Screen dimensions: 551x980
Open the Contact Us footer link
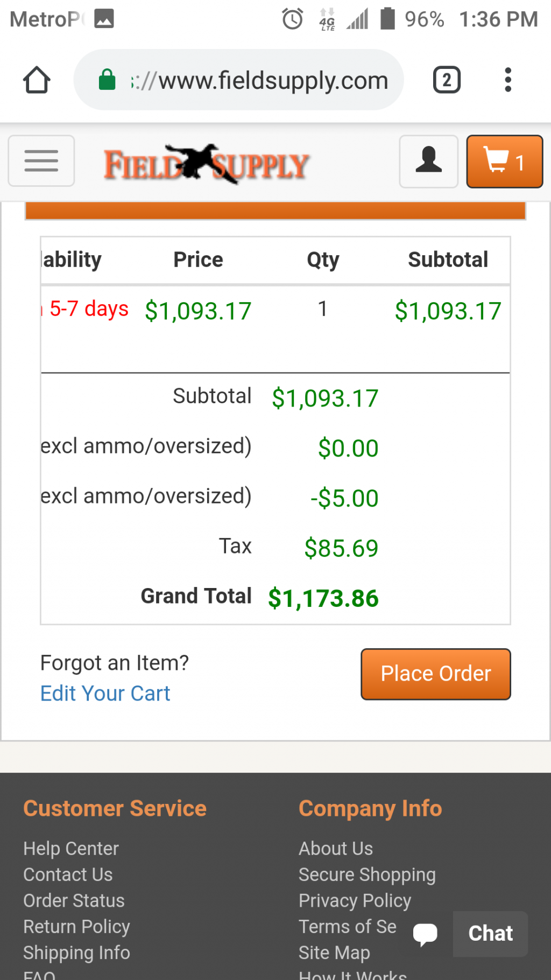click(x=68, y=874)
